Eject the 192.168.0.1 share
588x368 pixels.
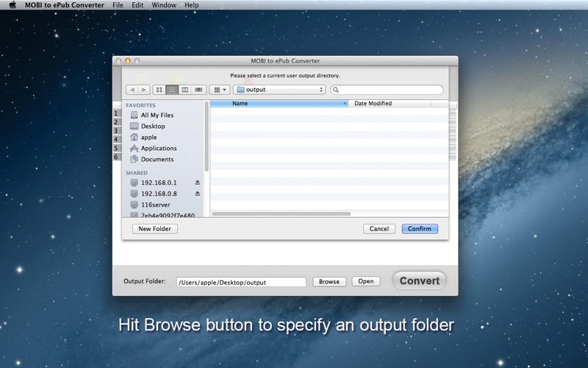tap(197, 183)
